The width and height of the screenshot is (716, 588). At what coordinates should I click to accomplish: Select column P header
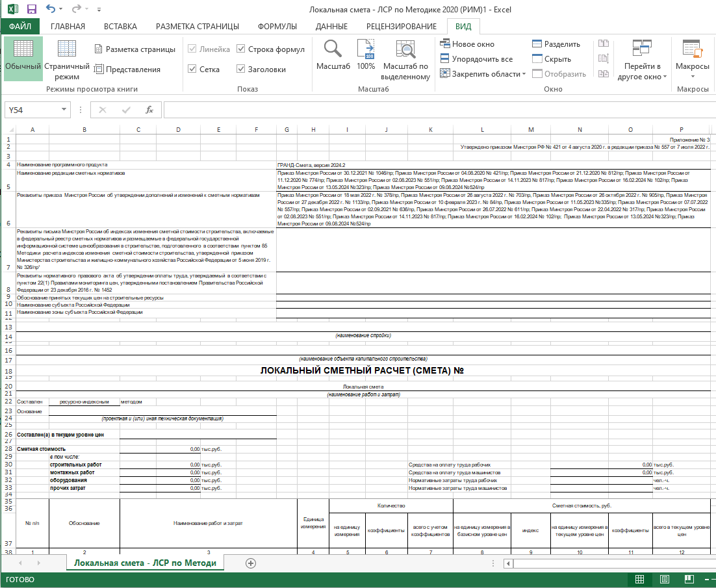[x=682, y=130]
